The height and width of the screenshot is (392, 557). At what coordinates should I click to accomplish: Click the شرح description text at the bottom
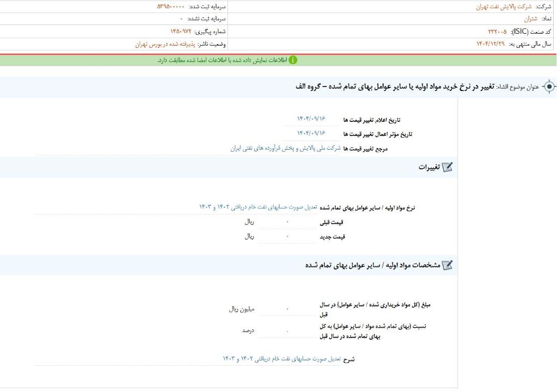(x=281, y=359)
